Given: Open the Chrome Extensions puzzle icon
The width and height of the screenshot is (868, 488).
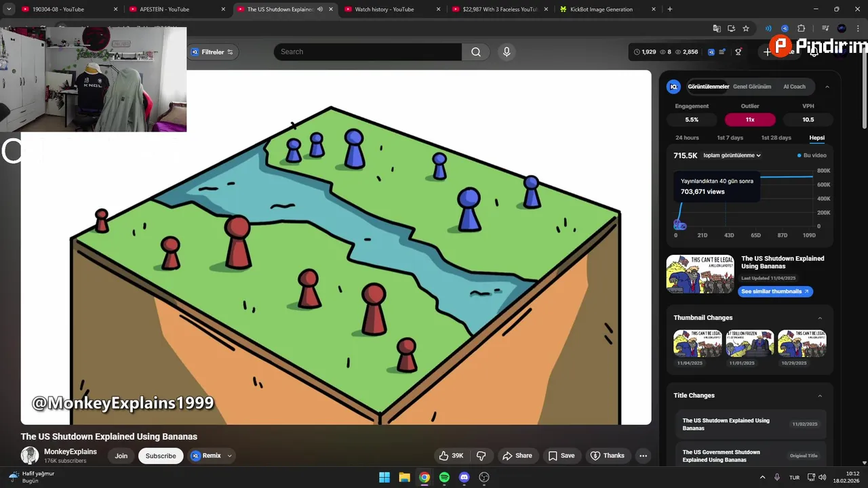Looking at the screenshot, I should click(801, 28).
